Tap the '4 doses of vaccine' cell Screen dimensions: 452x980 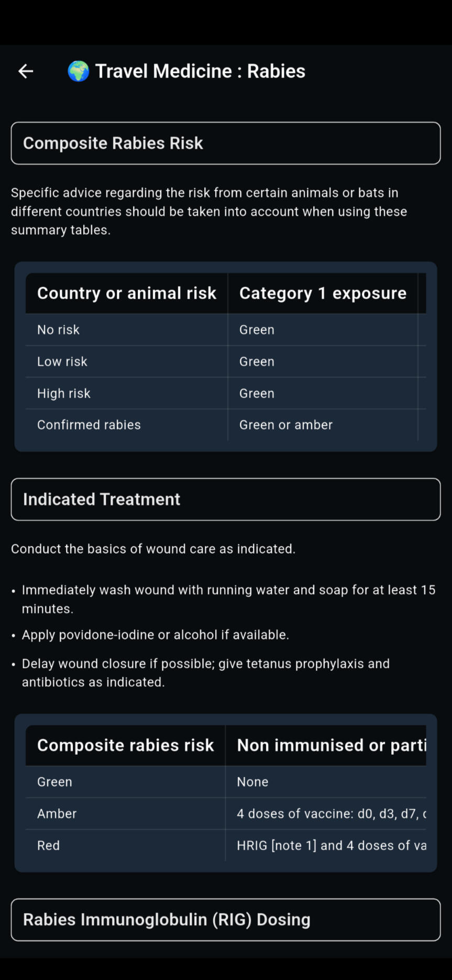(331, 813)
